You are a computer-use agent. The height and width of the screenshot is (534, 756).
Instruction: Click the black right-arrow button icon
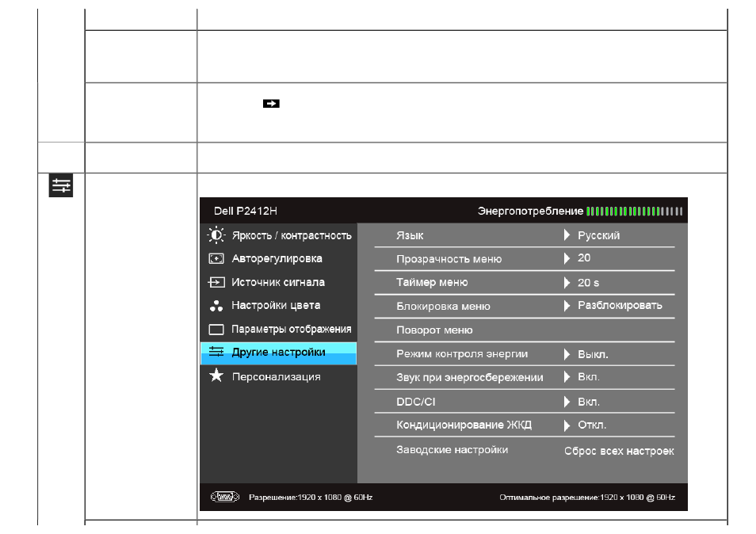271,104
